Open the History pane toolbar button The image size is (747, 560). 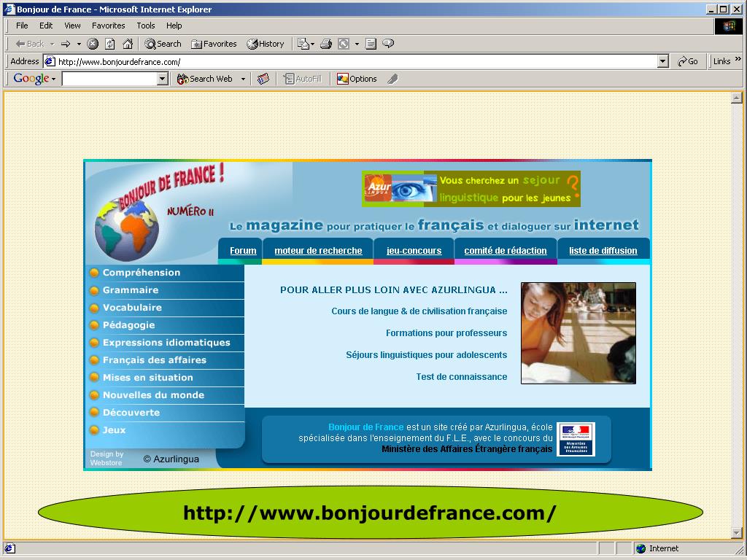(266, 44)
